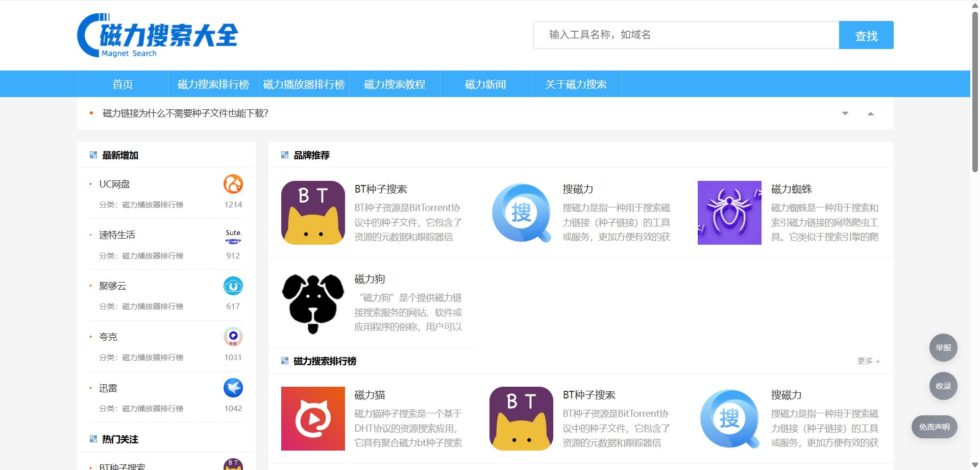Click the 迅雷 blue bird icon

pos(233,388)
